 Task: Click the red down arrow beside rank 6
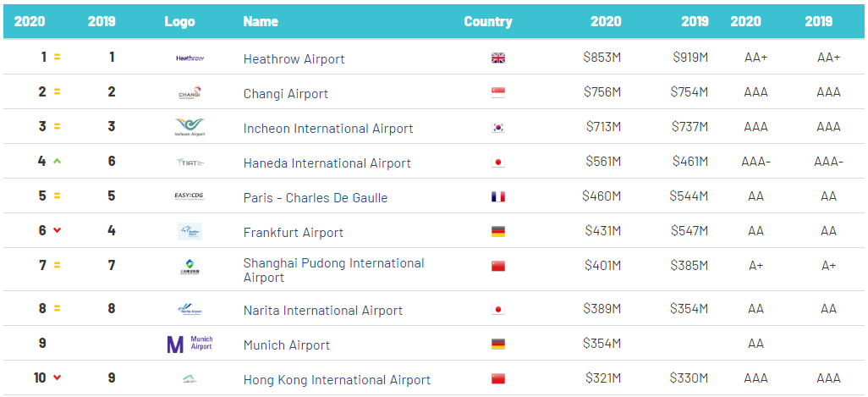57,231
